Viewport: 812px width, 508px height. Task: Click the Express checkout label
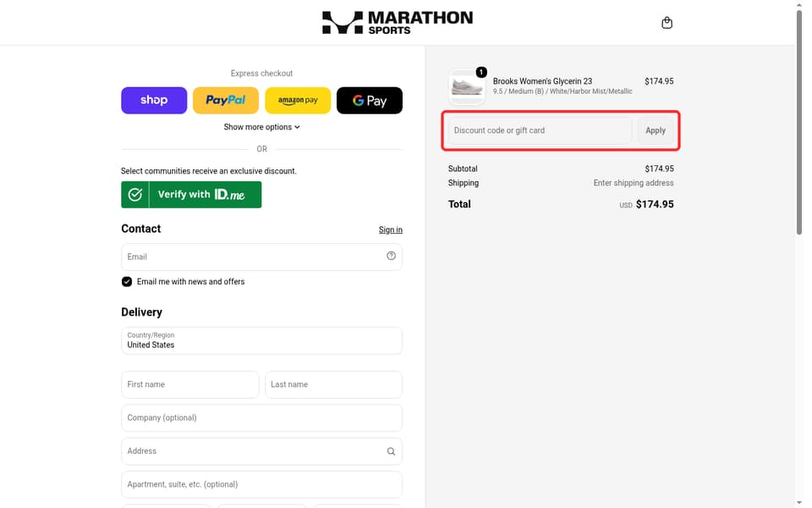261,74
